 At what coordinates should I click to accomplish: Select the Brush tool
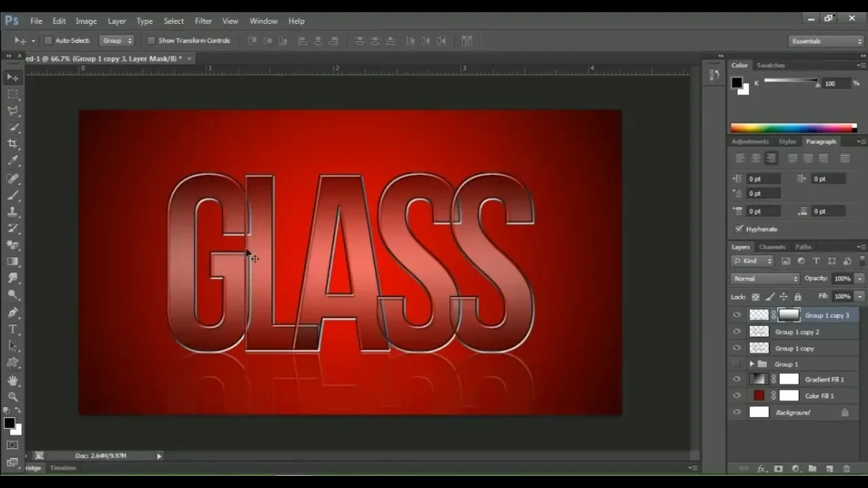tap(13, 195)
